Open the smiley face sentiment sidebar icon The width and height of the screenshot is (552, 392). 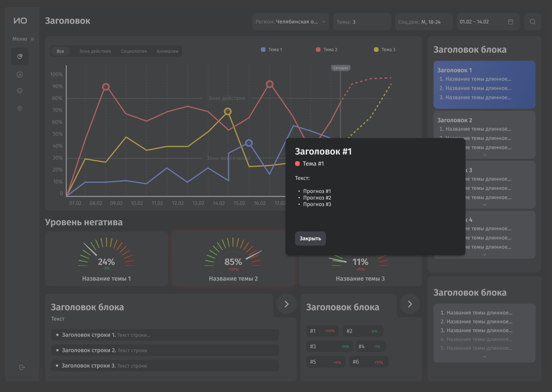20,91
